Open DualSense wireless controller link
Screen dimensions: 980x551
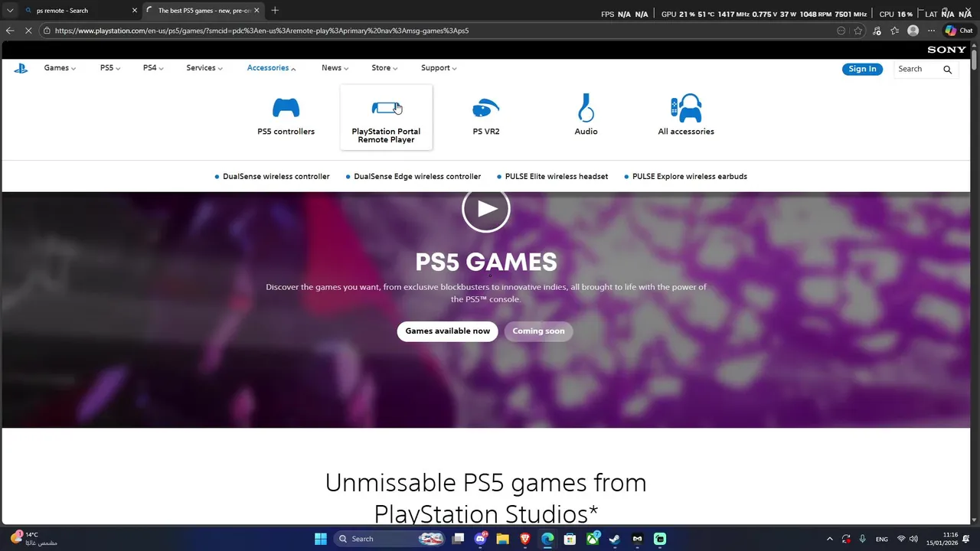click(x=276, y=176)
